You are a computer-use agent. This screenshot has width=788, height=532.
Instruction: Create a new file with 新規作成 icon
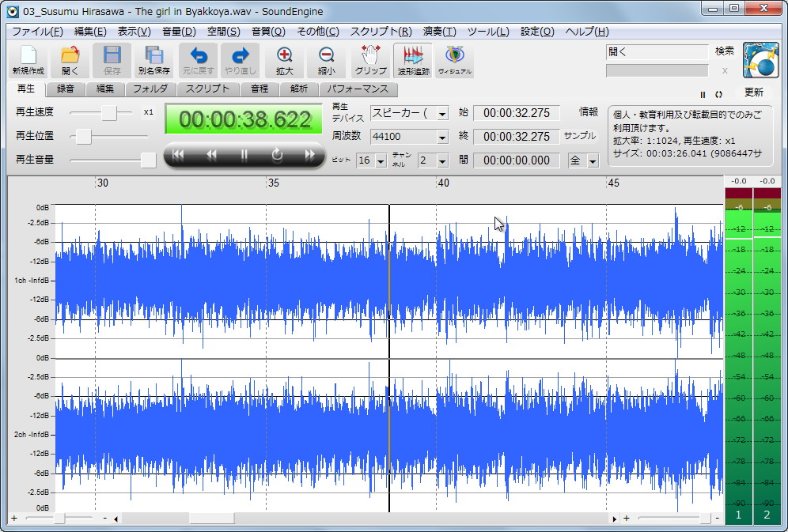28,59
